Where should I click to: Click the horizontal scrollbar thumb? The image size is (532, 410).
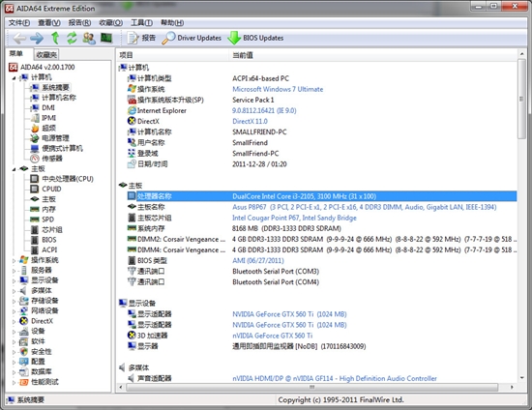tap(311, 387)
